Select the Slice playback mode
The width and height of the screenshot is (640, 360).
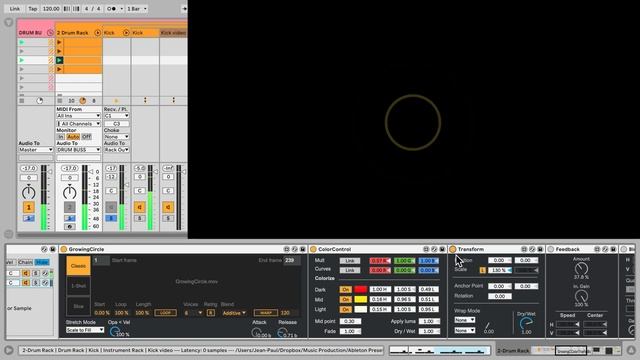coord(78,306)
